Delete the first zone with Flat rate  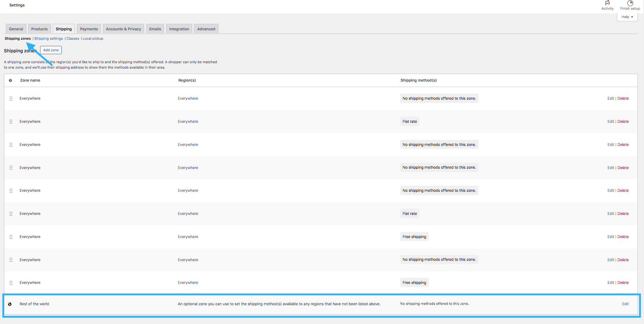click(623, 122)
